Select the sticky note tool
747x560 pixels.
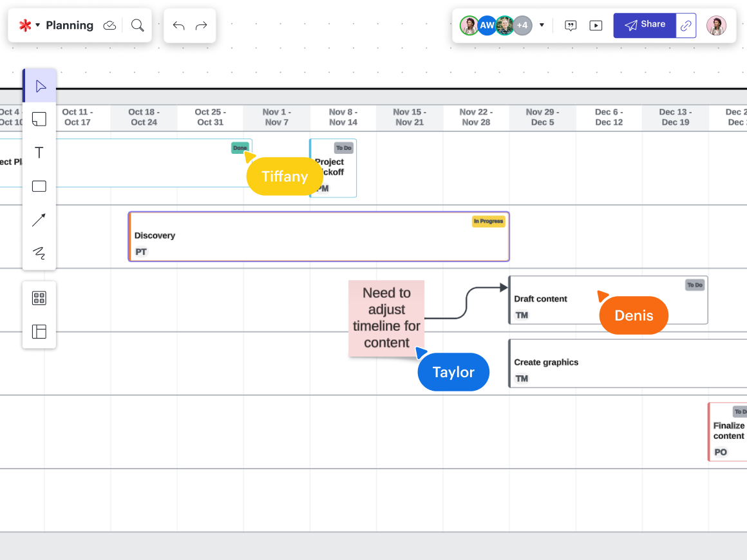point(39,119)
